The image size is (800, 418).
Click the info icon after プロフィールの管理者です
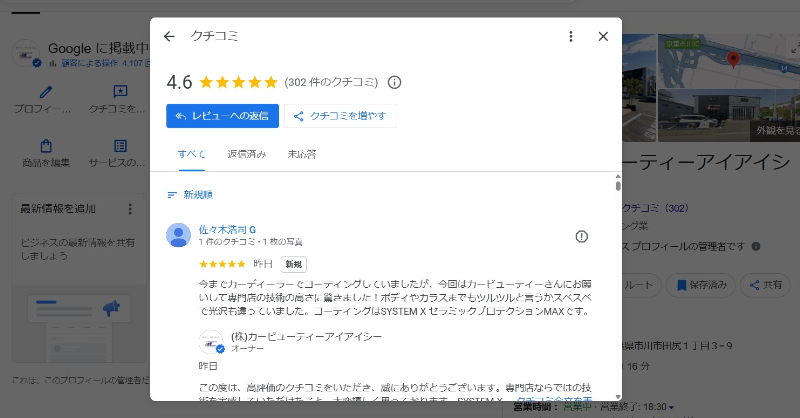[x=756, y=247]
